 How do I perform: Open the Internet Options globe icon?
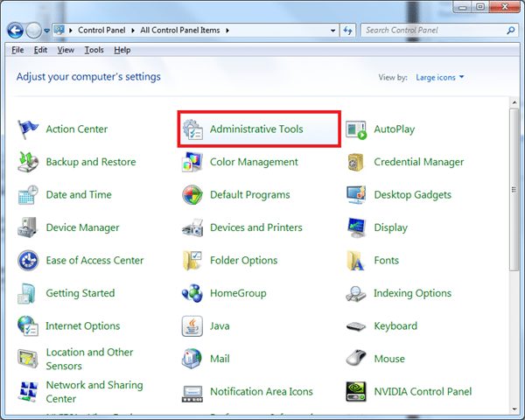point(28,325)
